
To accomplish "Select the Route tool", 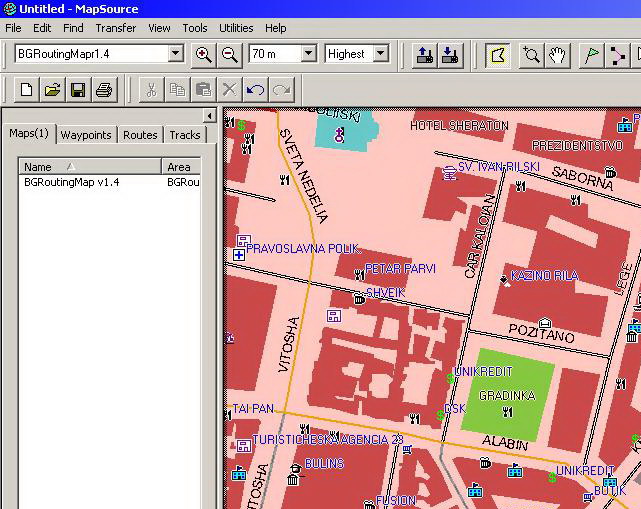I will (x=616, y=55).
